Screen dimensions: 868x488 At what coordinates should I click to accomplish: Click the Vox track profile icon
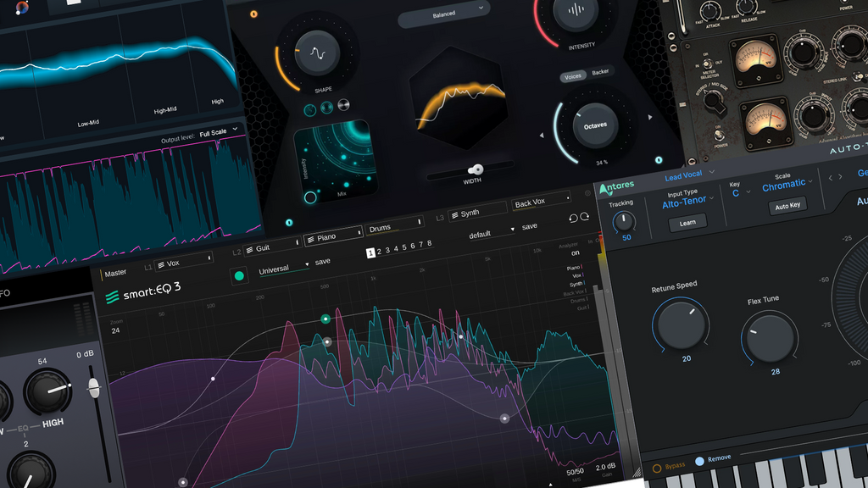161,265
